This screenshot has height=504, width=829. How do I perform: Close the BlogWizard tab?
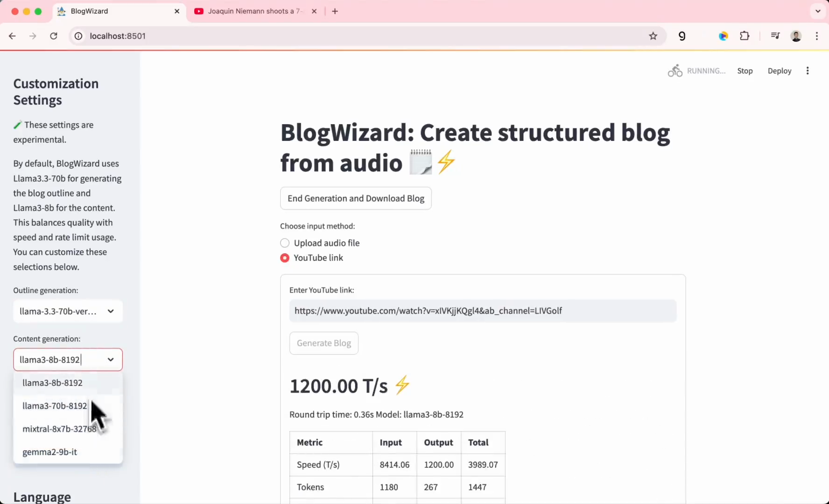177,11
